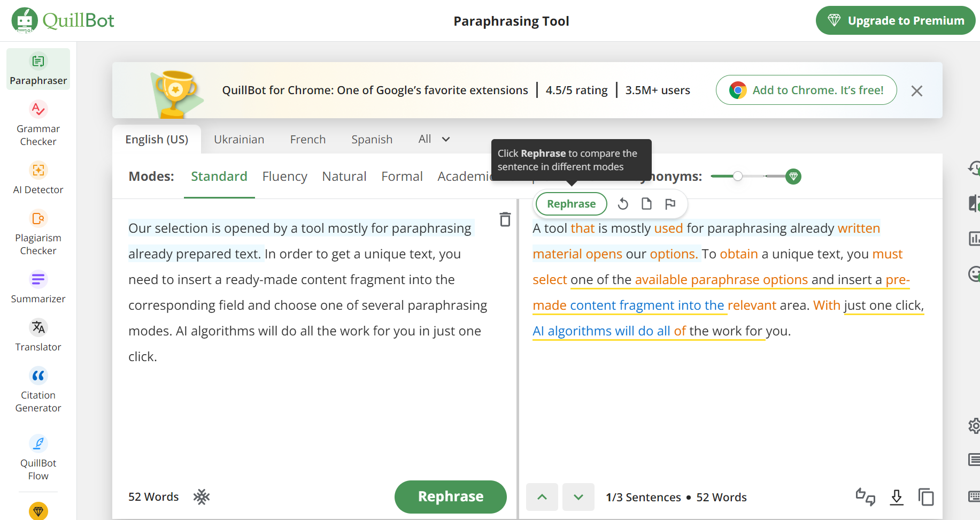This screenshot has width=980, height=520.
Task: Select Standard mode
Action: click(x=219, y=177)
